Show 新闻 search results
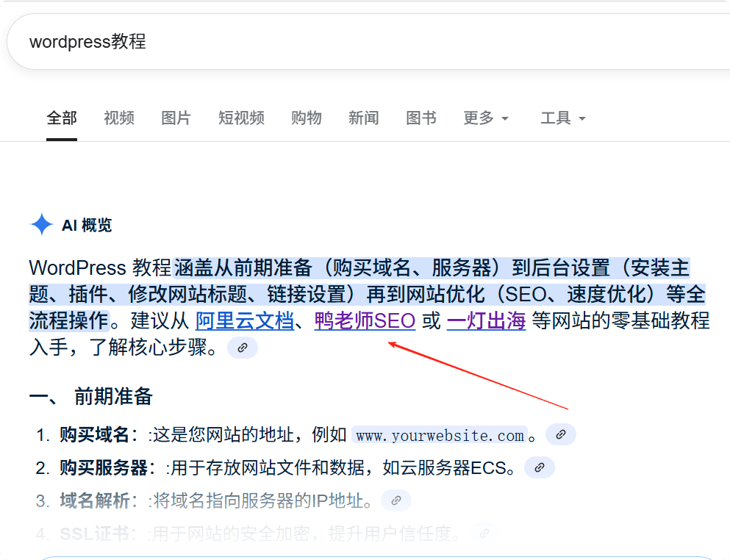730x560 pixels. click(363, 118)
